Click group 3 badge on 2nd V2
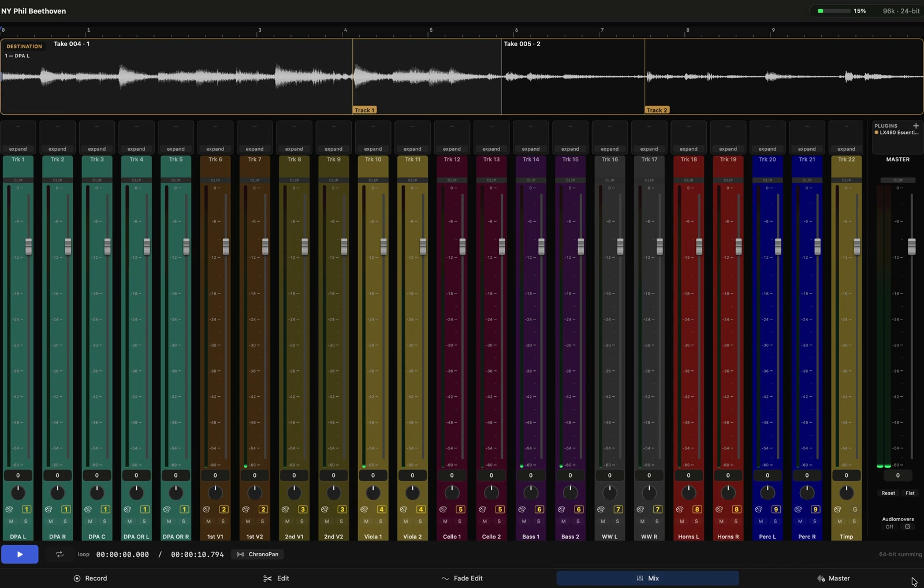This screenshot has height=588, width=924. [342, 509]
